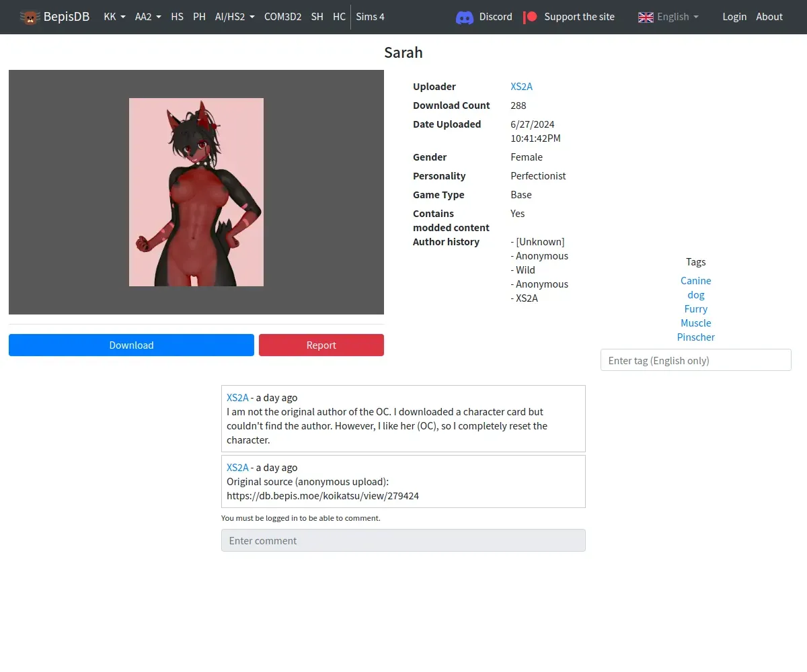Click the Enter comment field
The width and height of the screenshot is (807, 672).
(x=403, y=540)
